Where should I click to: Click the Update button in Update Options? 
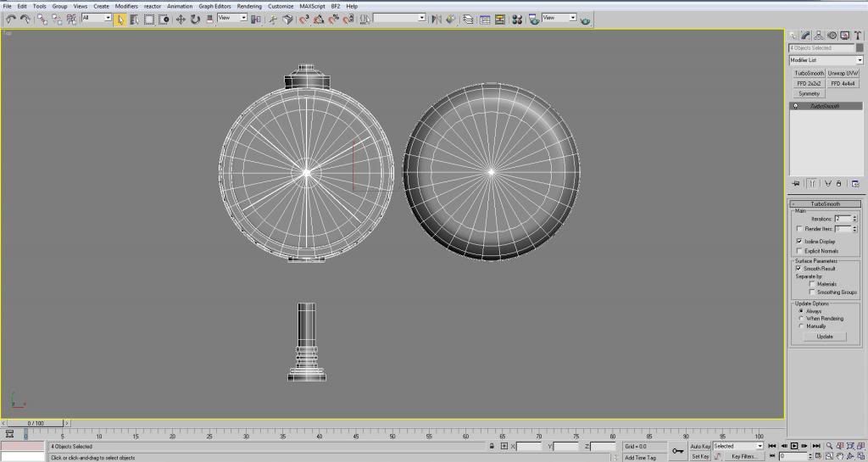(x=825, y=337)
